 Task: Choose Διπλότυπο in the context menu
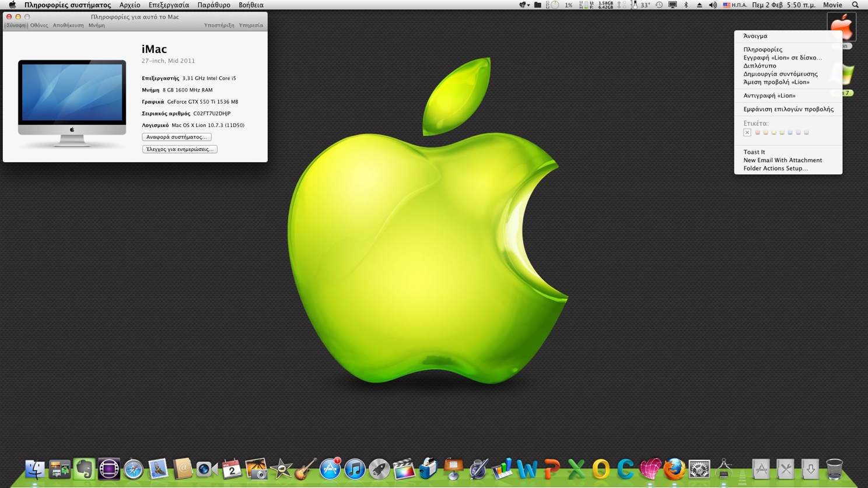pyautogui.click(x=788, y=66)
